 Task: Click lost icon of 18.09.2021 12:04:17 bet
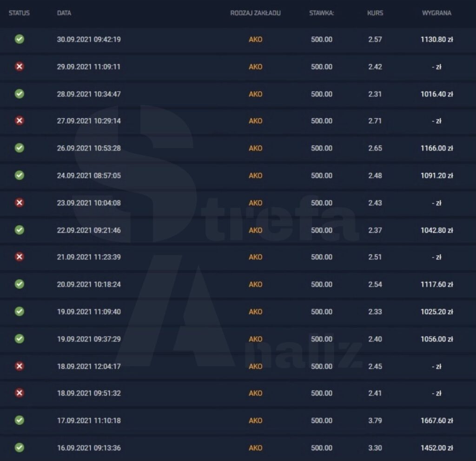20,366
